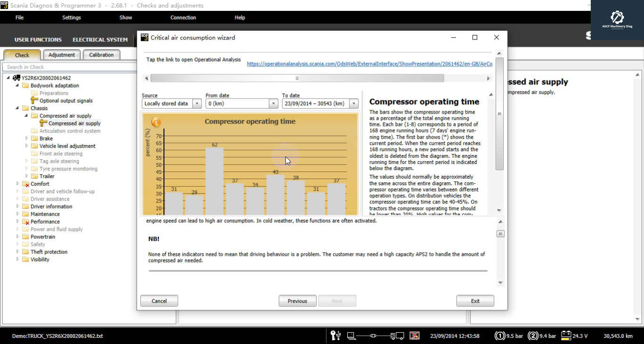Click the key and USB status icon
Screen dimensions: 644x344
point(335,336)
